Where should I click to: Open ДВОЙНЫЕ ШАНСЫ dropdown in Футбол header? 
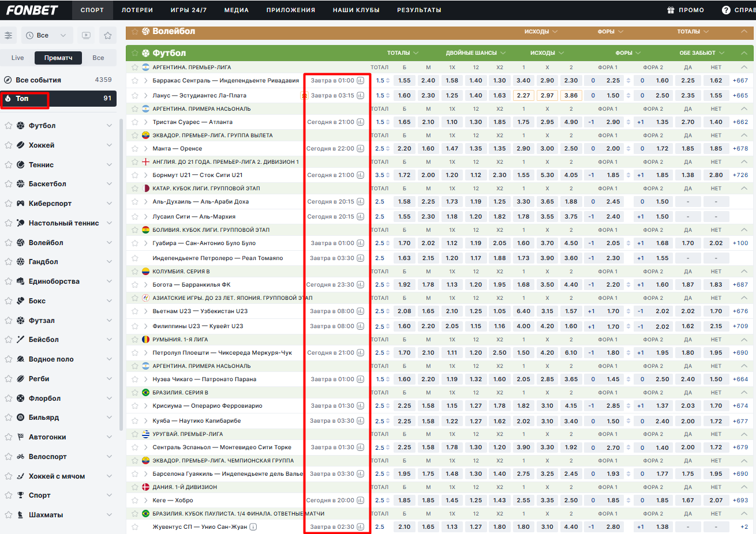476,53
